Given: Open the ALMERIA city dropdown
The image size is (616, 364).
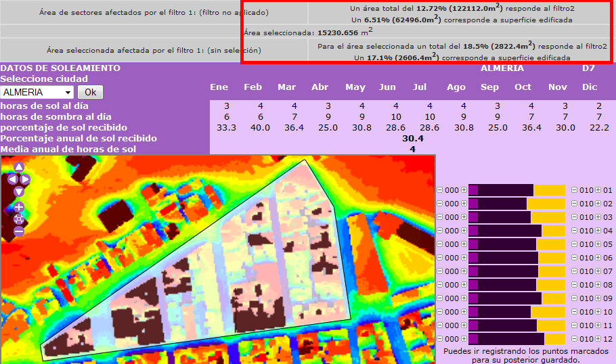Looking at the screenshot, I should pyautogui.click(x=37, y=92).
